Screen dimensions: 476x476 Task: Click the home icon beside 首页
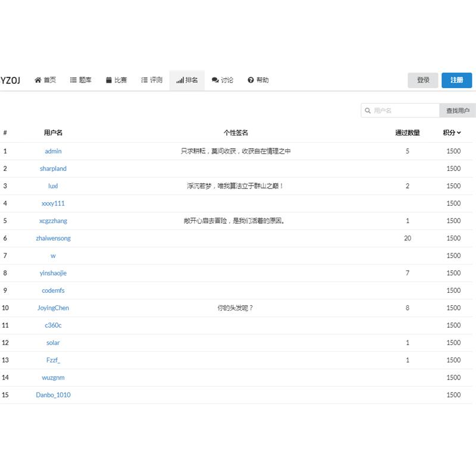(x=38, y=80)
